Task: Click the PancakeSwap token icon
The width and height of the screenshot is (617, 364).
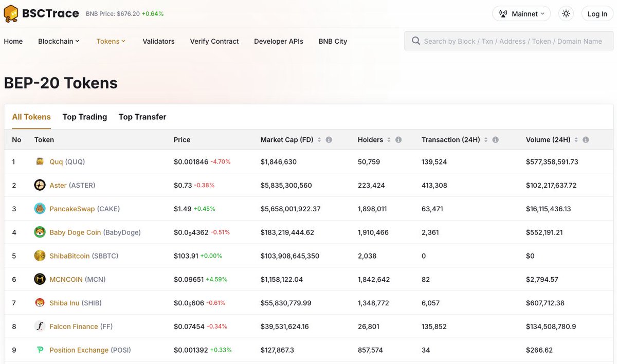Action: [40, 209]
